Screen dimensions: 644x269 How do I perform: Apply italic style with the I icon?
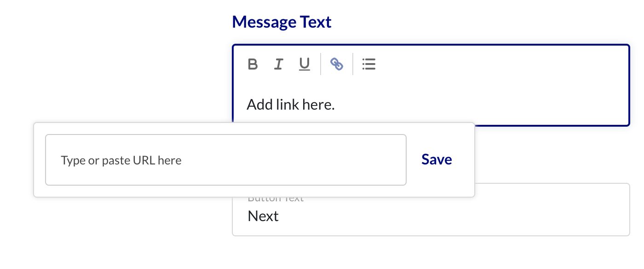278,64
